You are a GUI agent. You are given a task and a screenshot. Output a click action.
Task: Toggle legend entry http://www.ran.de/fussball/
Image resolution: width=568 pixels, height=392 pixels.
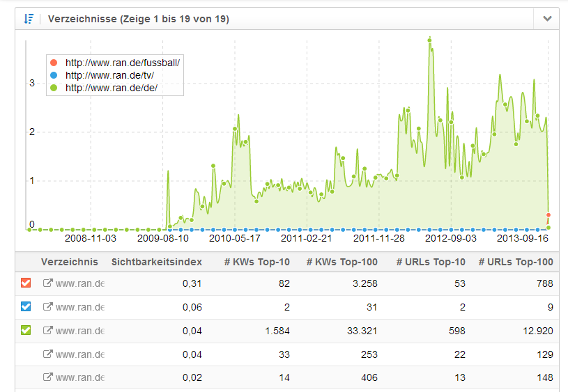[123, 63]
